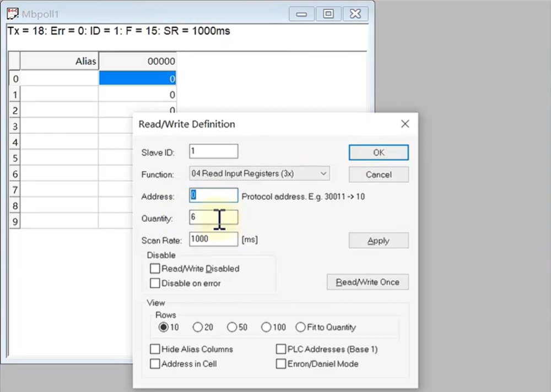This screenshot has height=392, width=551.
Task: Select the 20 rows radio button
Action: click(198, 327)
